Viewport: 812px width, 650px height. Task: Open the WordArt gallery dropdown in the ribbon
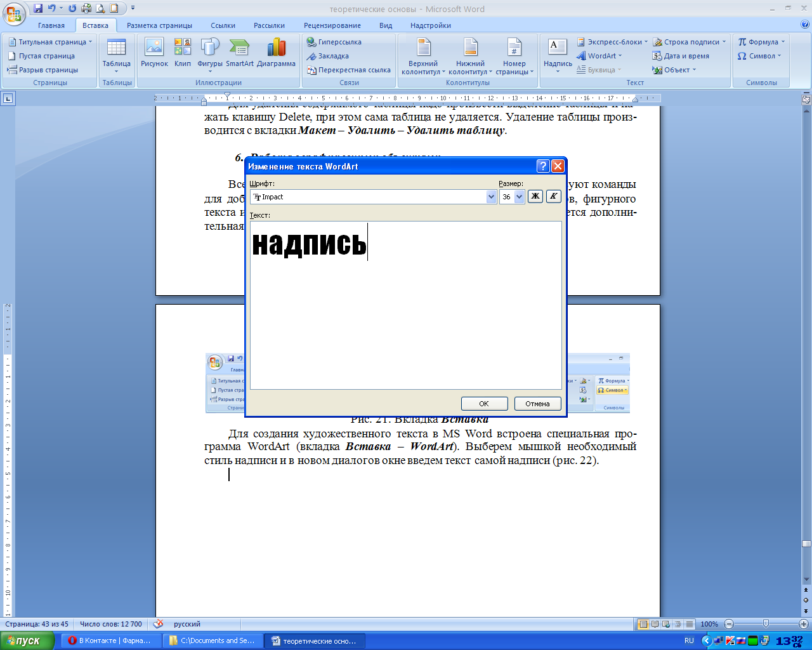(x=599, y=56)
